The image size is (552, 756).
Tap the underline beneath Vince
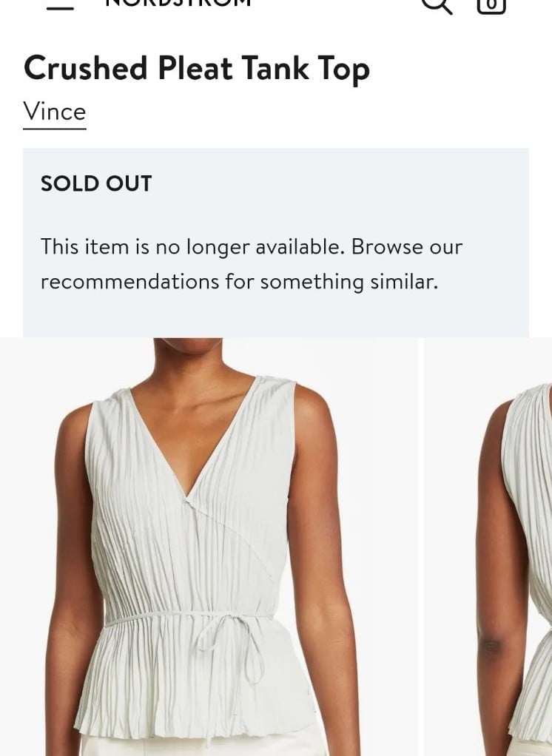point(55,129)
